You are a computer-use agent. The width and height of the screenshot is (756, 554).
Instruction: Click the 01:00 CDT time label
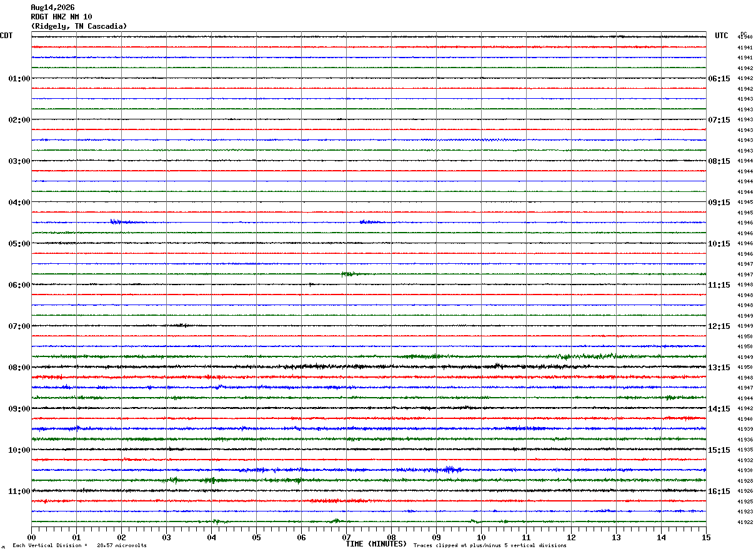(19, 79)
